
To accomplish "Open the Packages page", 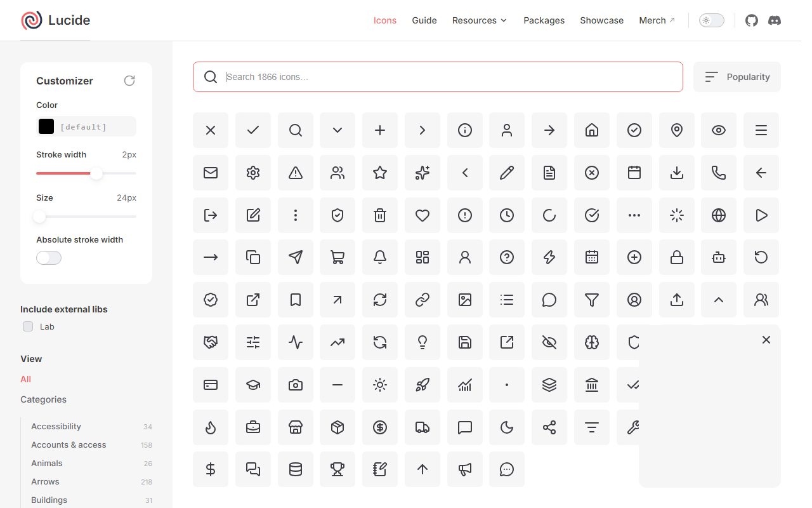I will click(544, 20).
